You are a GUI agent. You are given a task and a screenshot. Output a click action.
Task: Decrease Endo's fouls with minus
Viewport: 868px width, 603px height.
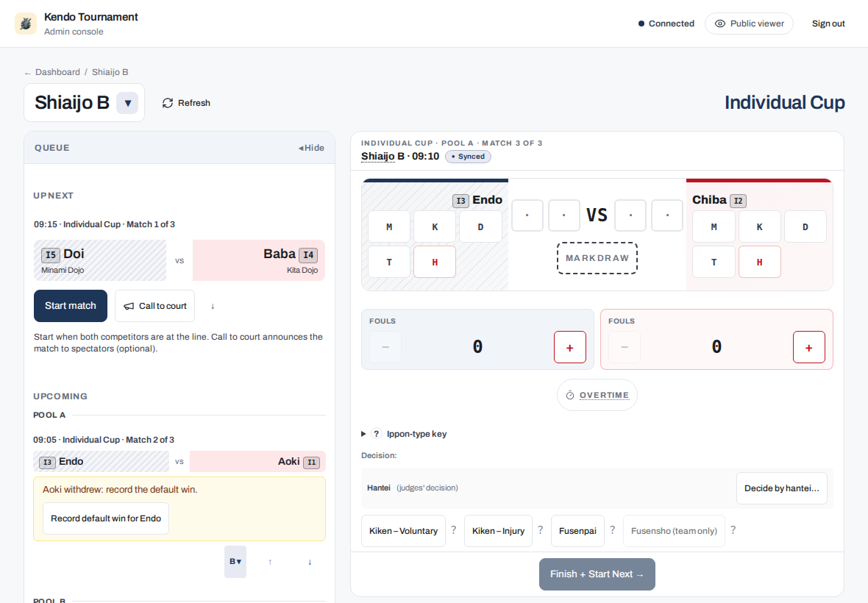385,347
